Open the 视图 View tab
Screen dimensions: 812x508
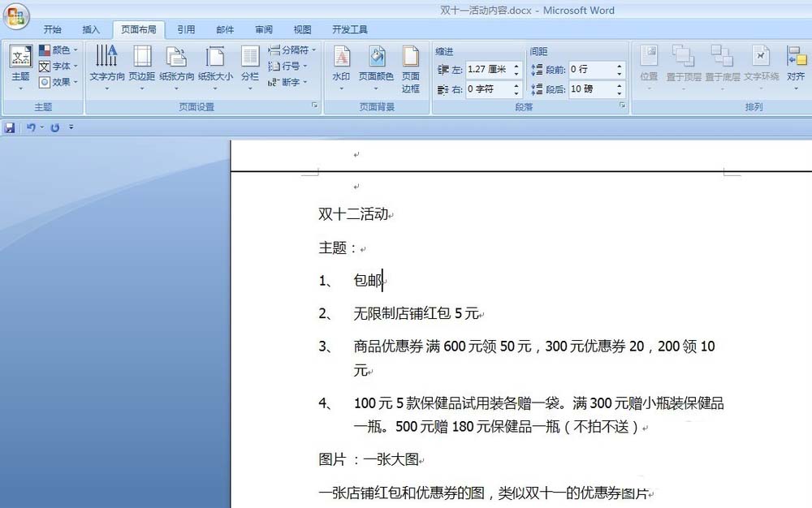[x=302, y=30]
